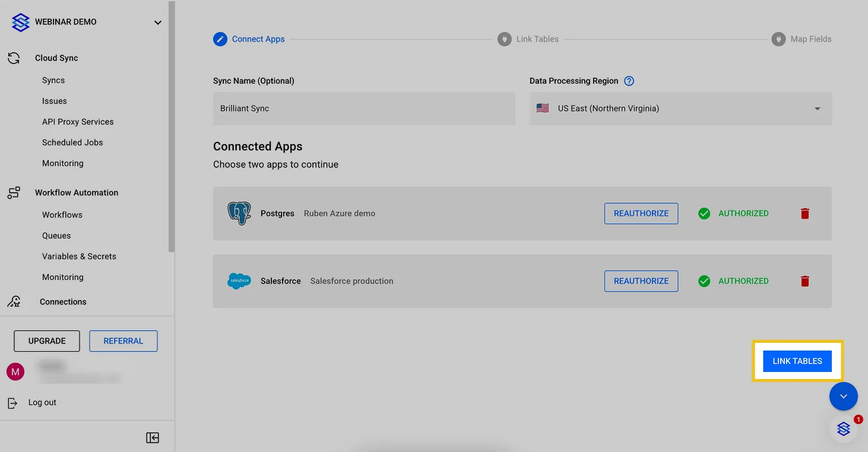
Task: Click the Workflow Automation icon
Action: (x=14, y=193)
